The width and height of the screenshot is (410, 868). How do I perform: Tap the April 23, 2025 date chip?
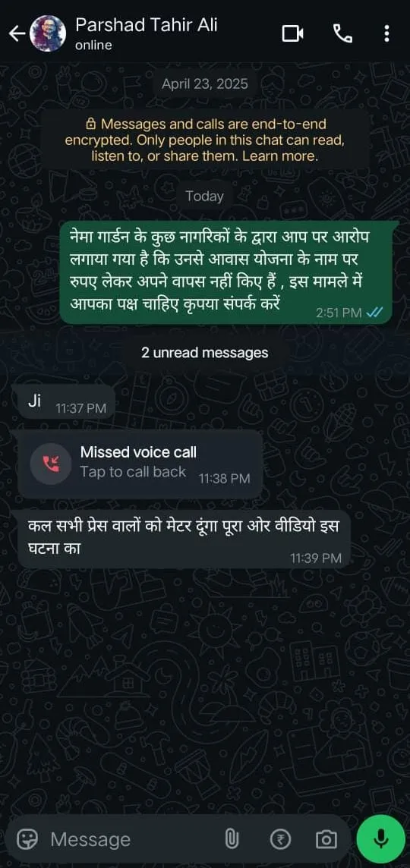204,84
